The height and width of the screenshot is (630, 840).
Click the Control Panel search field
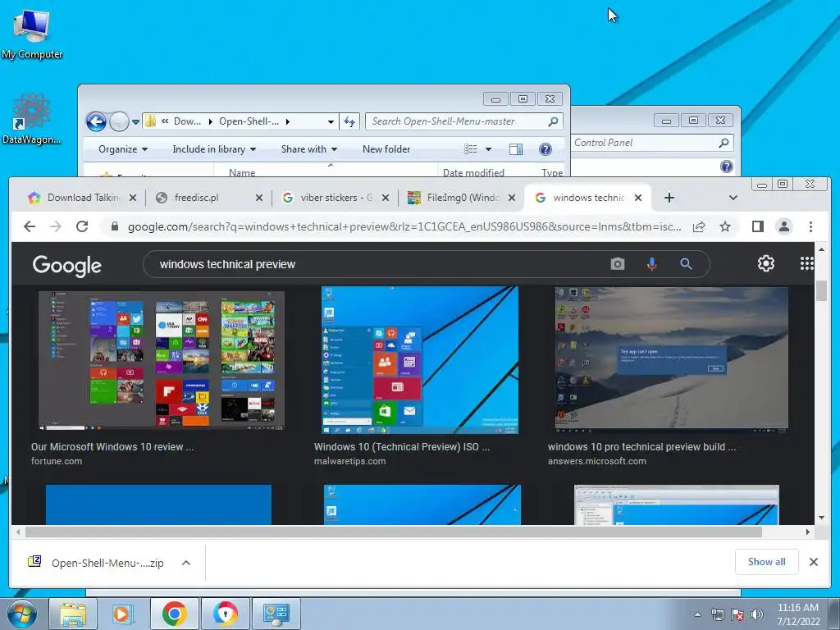[x=651, y=143]
